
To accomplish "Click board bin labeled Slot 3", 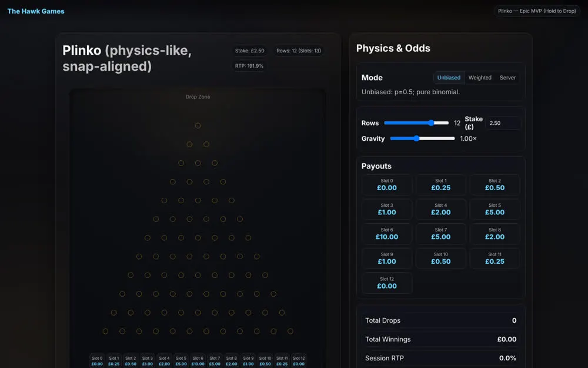I will (x=148, y=361).
